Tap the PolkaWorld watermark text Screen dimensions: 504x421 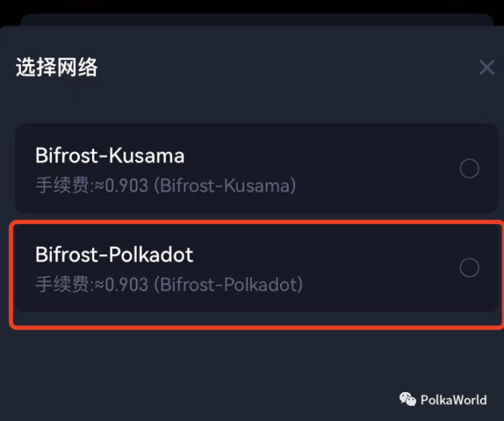point(454,399)
